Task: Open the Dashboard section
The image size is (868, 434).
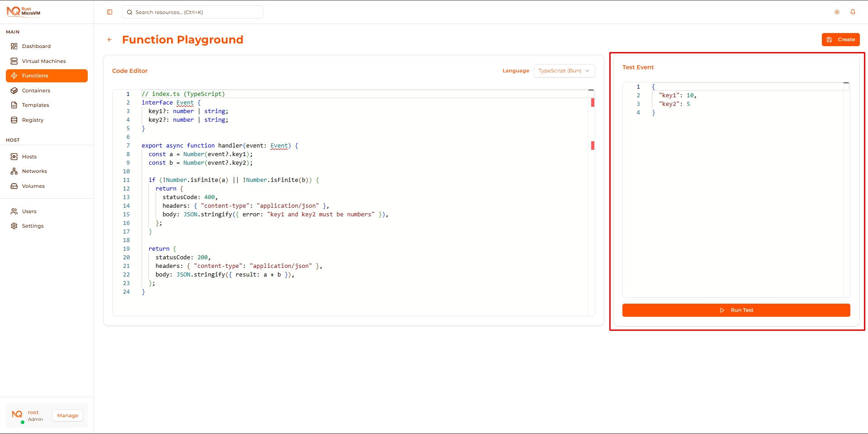Action: tap(36, 46)
